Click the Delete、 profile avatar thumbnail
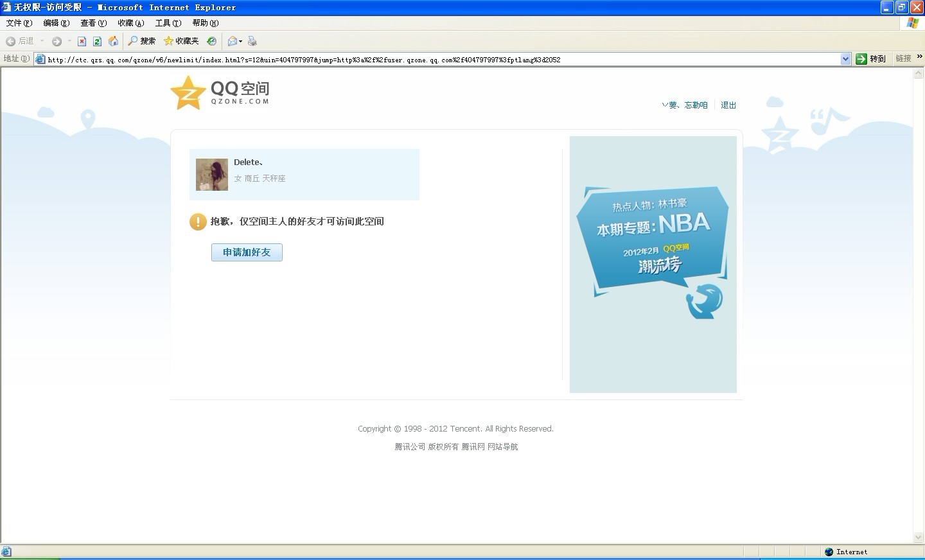The height and width of the screenshot is (560, 925). tap(212, 175)
